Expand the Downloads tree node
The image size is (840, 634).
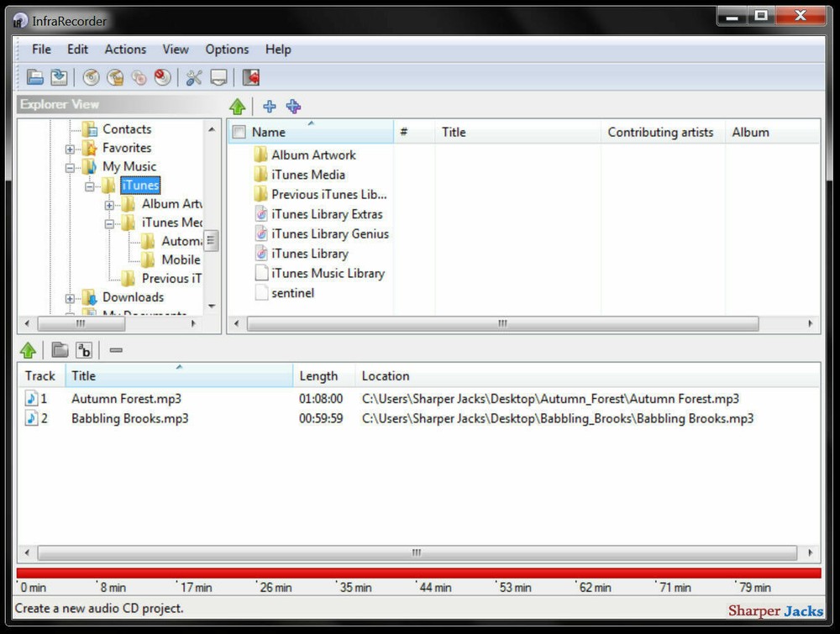point(70,298)
